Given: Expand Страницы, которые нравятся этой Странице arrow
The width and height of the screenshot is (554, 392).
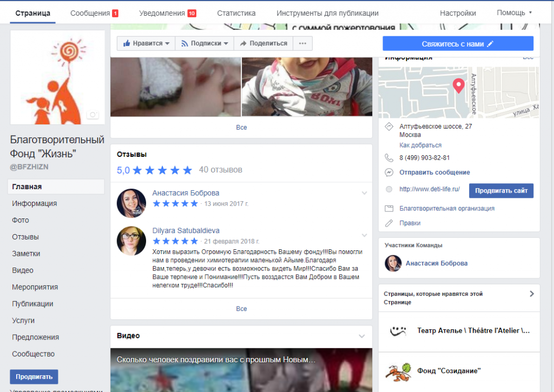Looking at the screenshot, I should [x=532, y=294].
